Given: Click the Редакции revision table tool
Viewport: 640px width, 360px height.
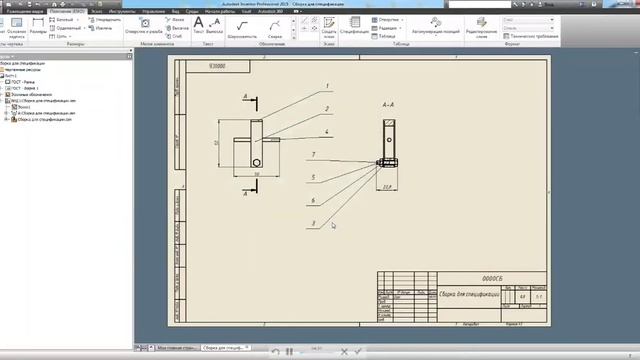Looking at the screenshot, I should point(384,28).
